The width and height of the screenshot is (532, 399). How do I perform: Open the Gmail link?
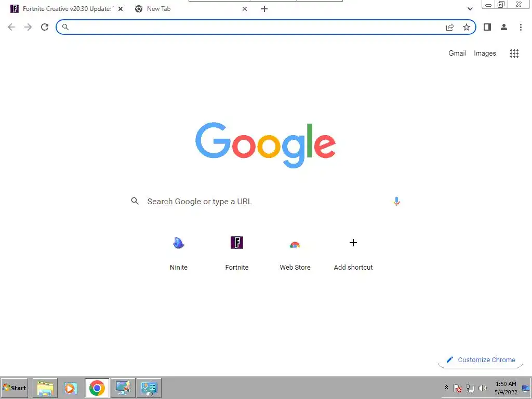pos(457,54)
